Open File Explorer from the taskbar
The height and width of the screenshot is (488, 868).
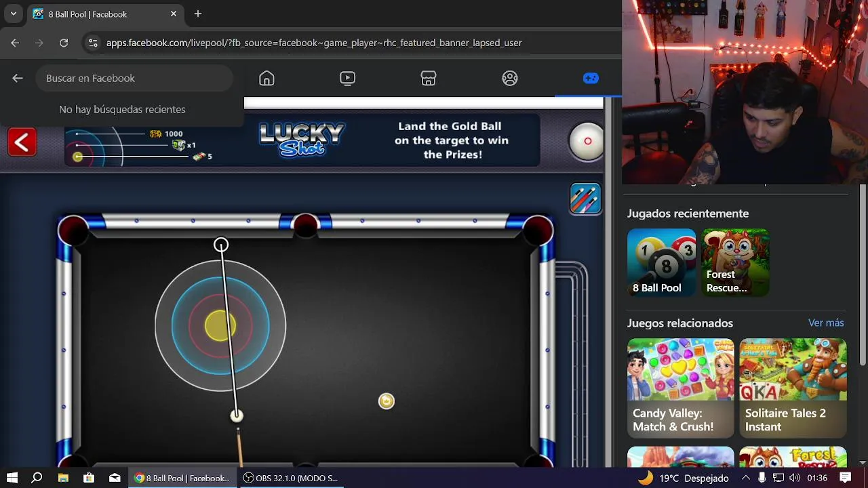tap(63, 478)
